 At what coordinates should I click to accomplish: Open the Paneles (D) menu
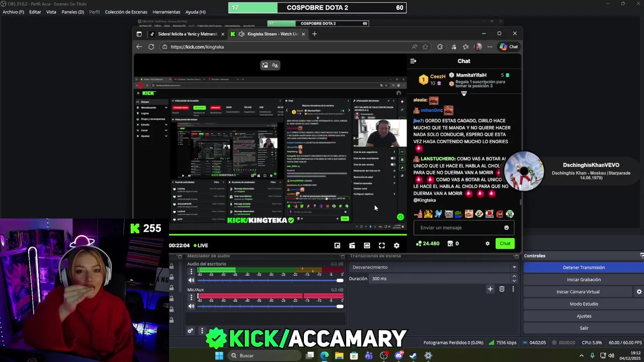click(73, 12)
